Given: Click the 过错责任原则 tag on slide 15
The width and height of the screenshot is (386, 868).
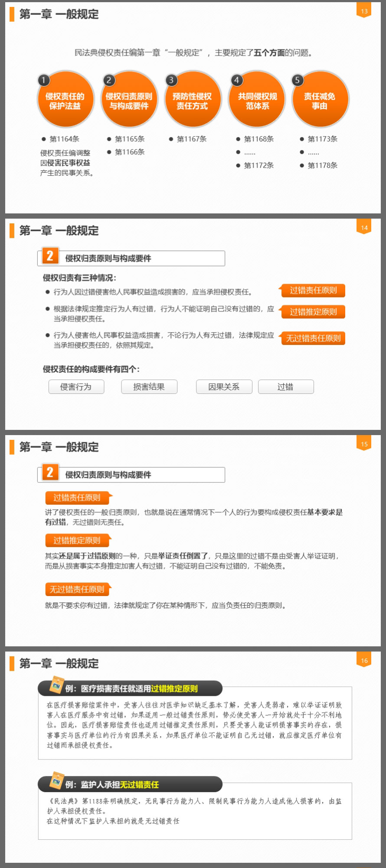Looking at the screenshot, I should (x=79, y=498).
